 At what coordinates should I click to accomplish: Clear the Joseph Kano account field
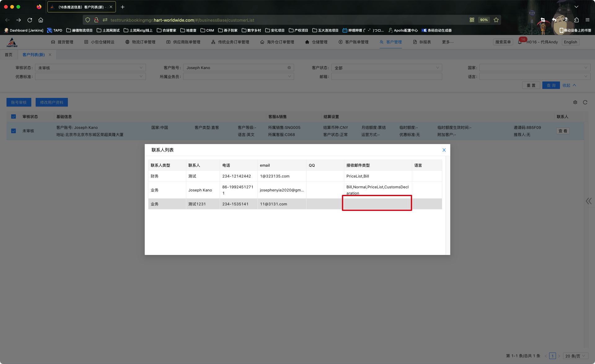289,68
